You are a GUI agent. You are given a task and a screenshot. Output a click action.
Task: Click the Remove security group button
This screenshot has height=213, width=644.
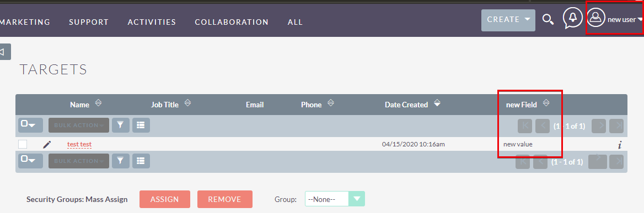point(224,199)
